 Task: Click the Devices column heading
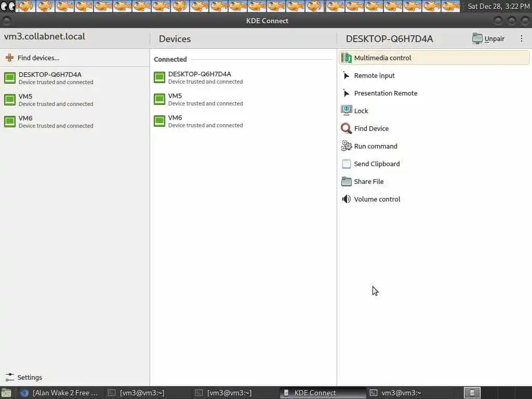175,38
